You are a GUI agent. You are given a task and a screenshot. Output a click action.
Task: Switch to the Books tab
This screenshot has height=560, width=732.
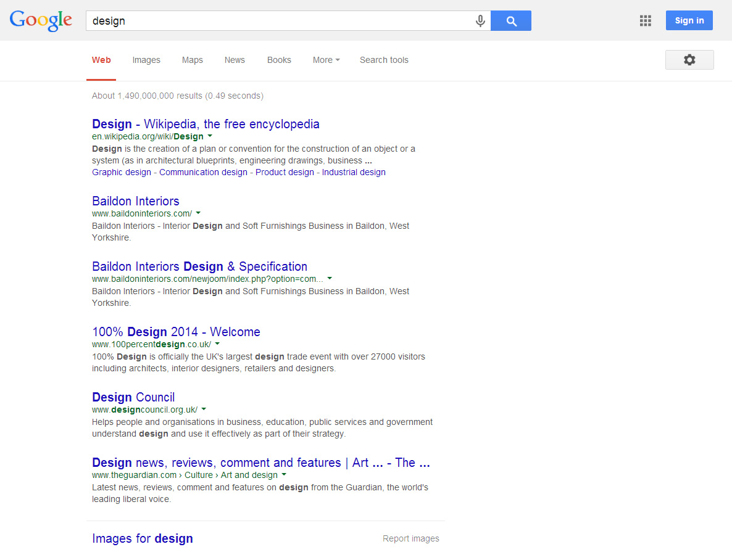(x=279, y=60)
